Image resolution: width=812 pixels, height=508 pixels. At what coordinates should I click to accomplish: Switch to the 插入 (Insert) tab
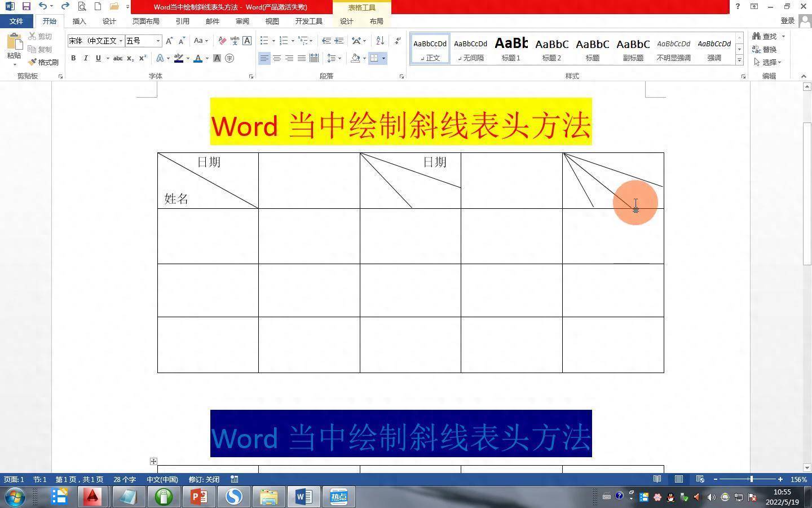pyautogui.click(x=80, y=21)
